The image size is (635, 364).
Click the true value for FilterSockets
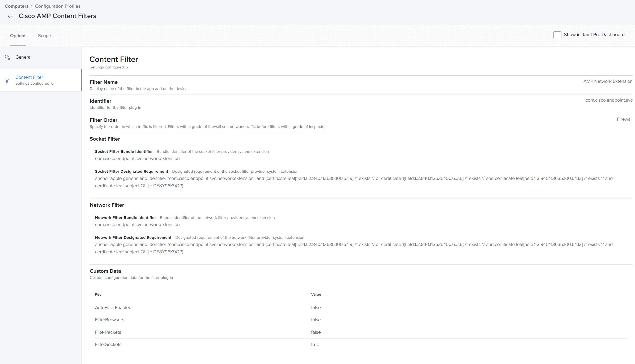[315, 345]
